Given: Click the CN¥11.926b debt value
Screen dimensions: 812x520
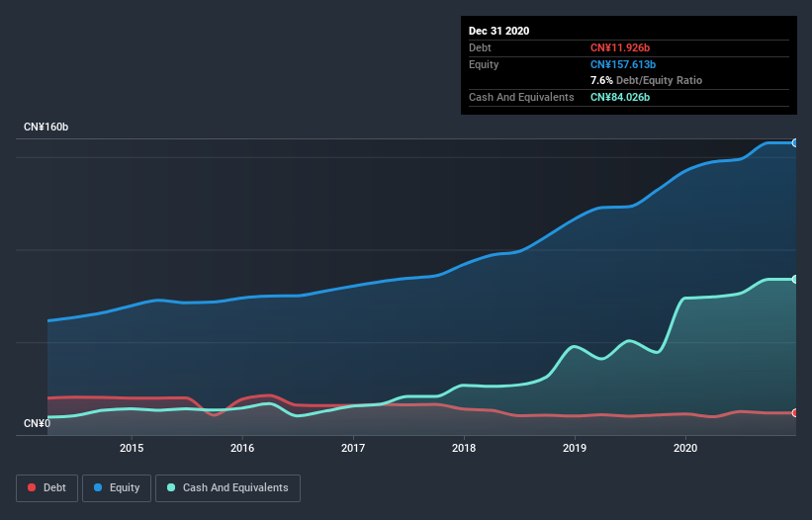Looking at the screenshot, I should coord(620,47).
